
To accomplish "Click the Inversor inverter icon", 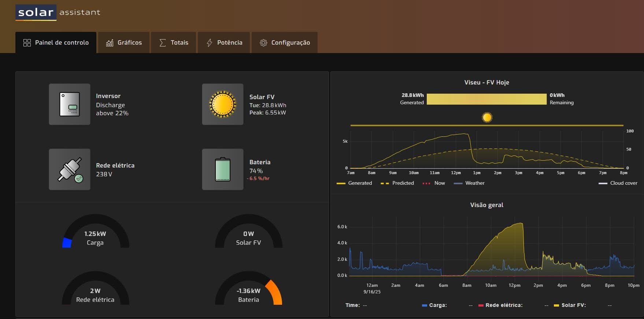I will pos(70,104).
